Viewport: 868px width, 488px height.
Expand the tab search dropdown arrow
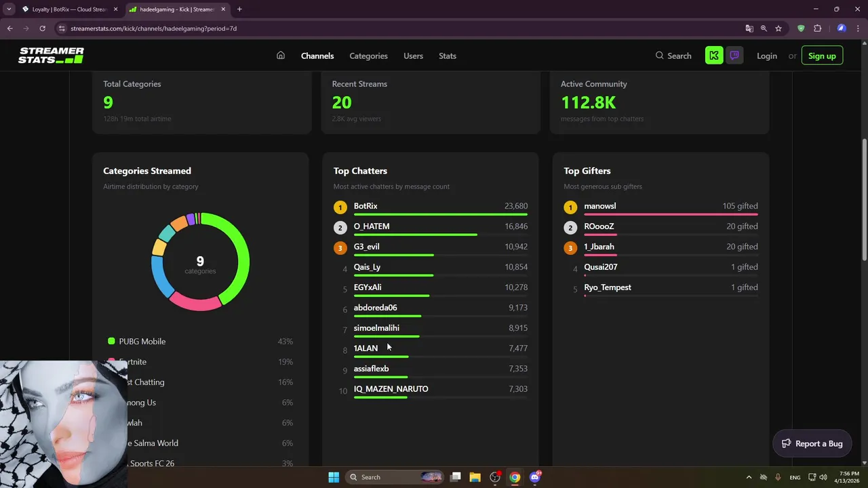coord(9,9)
